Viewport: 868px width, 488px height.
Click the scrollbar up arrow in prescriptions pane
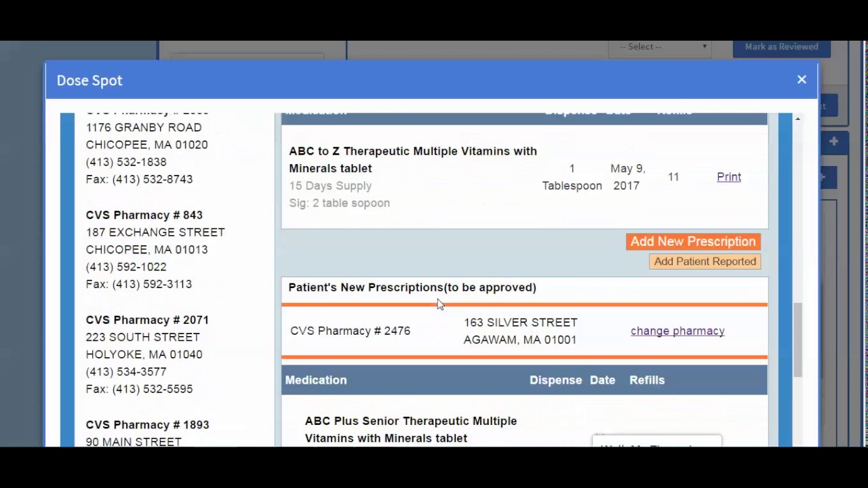tap(797, 119)
